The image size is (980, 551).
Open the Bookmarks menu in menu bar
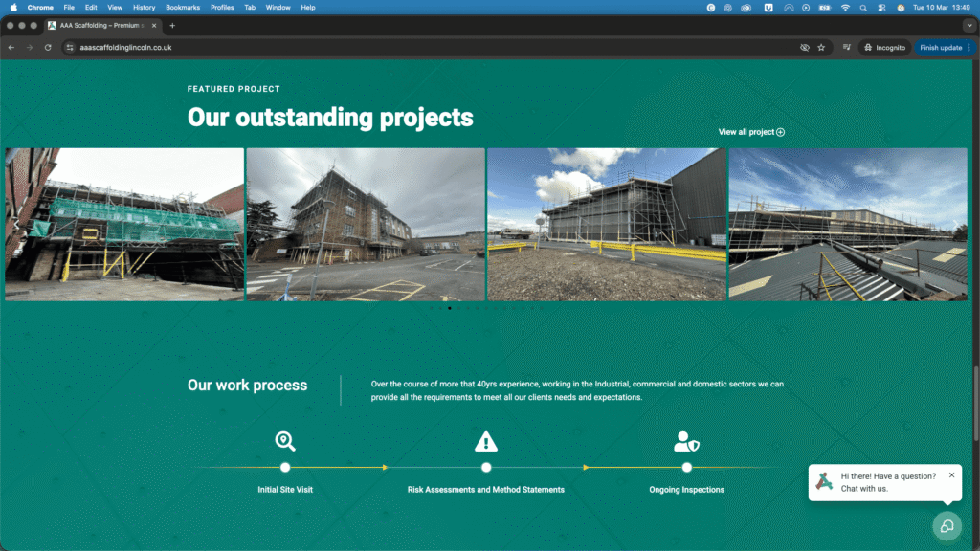pos(183,7)
